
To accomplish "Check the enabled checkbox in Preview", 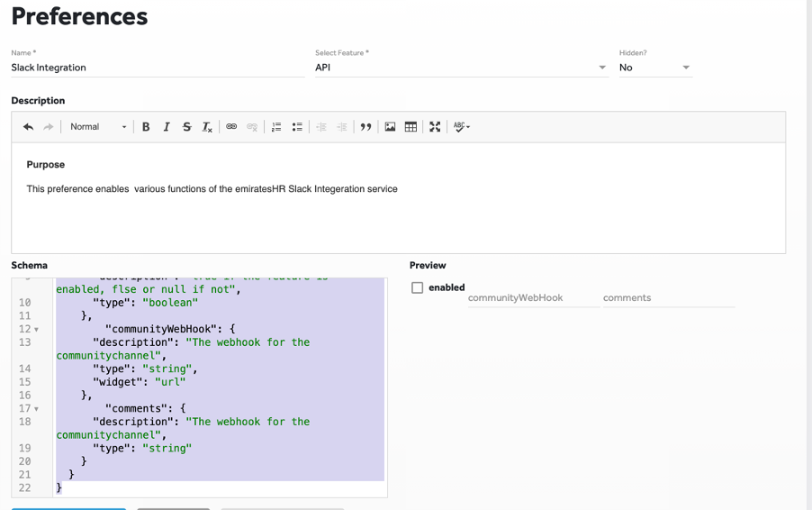I will pyautogui.click(x=418, y=287).
